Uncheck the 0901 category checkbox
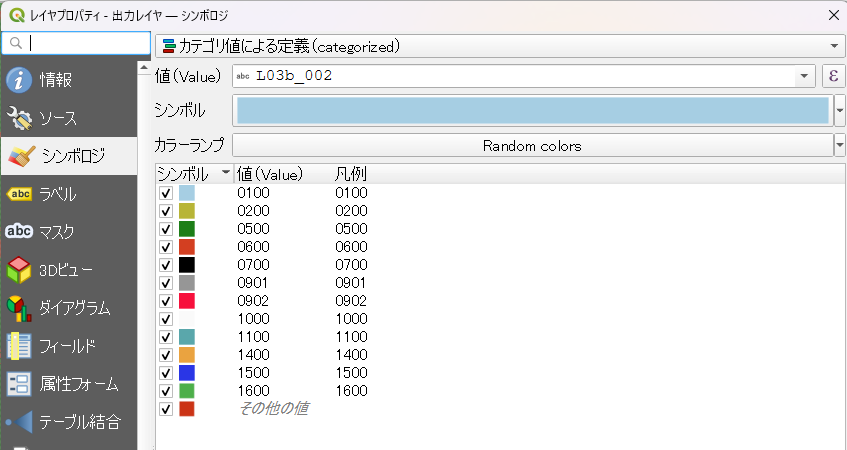 pyautogui.click(x=166, y=283)
